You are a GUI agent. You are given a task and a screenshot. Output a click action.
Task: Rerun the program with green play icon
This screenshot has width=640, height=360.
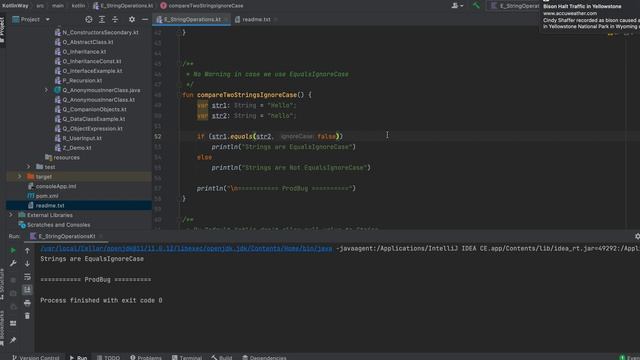[13, 250]
